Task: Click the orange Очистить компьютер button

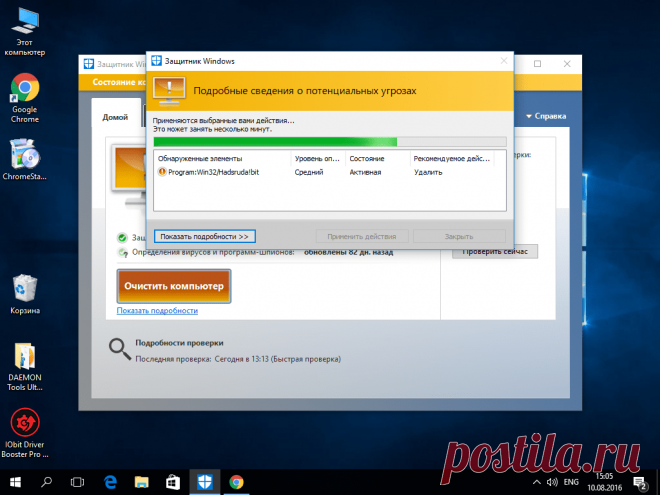Action: pyautogui.click(x=174, y=286)
